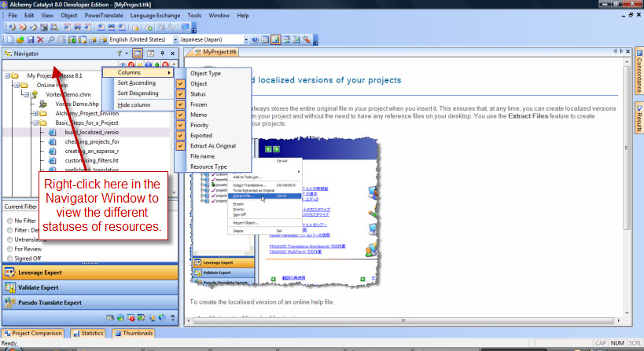Click the Leverage Expert icon
The width and height of the screenshot is (644, 351).
[10, 272]
